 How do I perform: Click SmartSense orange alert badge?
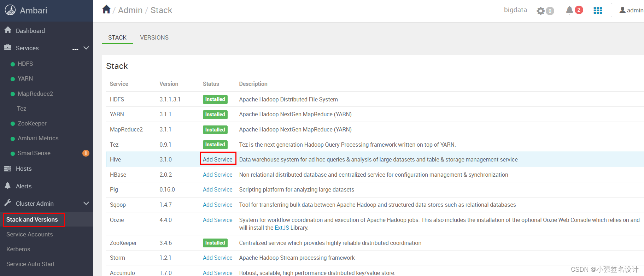(86, 153)
